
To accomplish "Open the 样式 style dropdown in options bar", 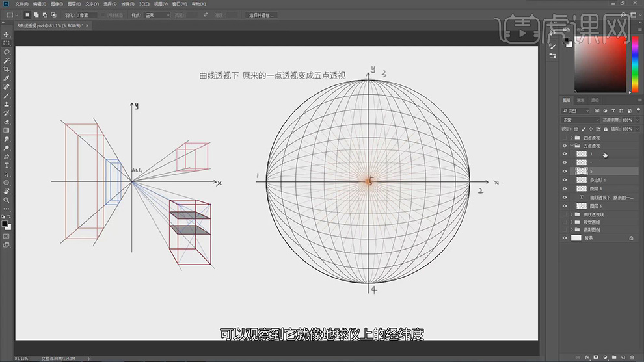I will coord(157,15).
